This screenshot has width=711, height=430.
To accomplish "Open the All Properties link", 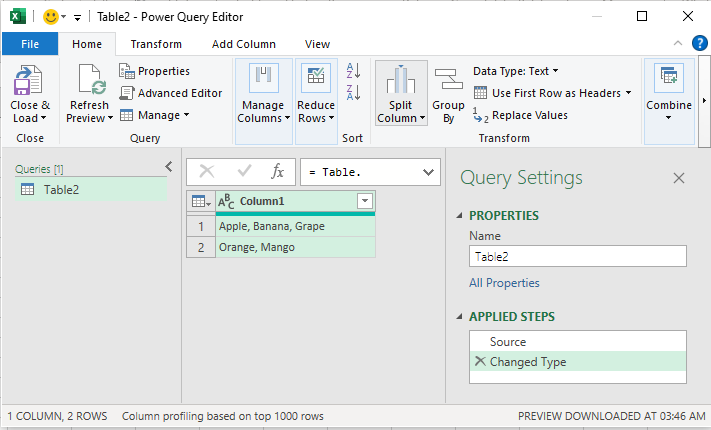I will (x=504, y=283).
